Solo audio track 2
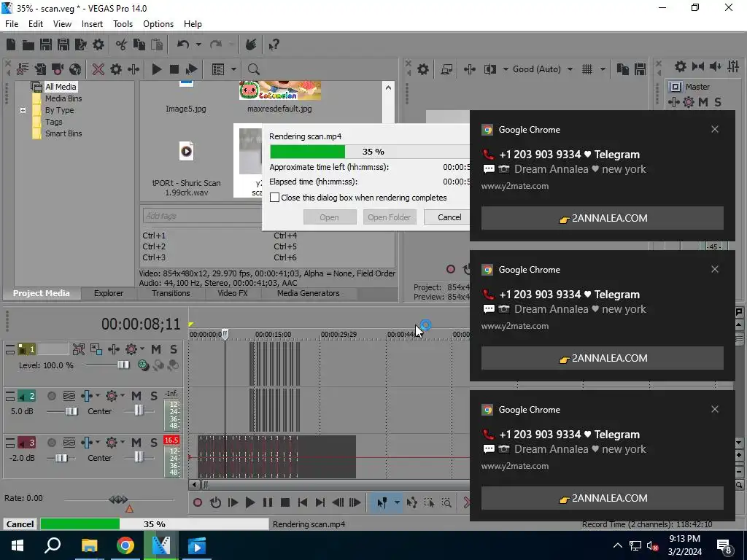The width and height of the screenshot is (747, 560). (153, 396)
